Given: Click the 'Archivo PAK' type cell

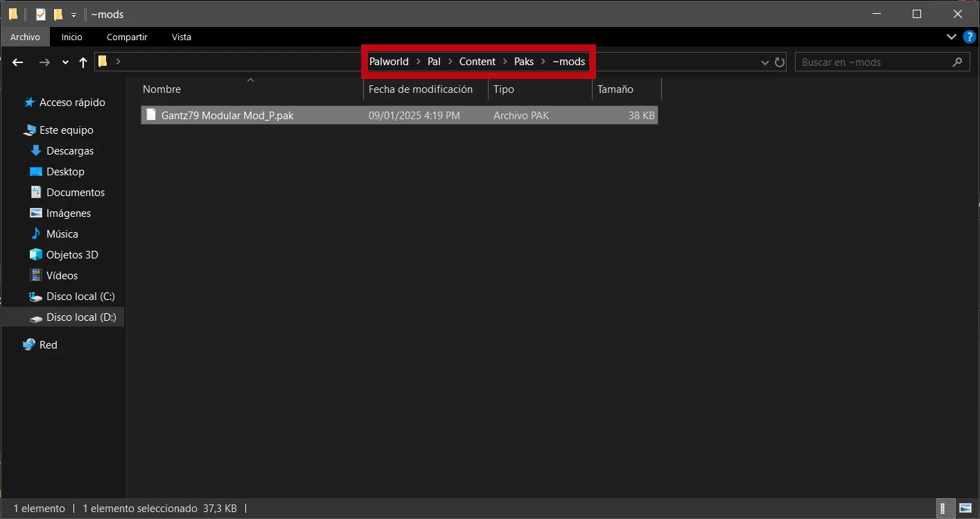Looking at the screenshot, I should [521, 116].
